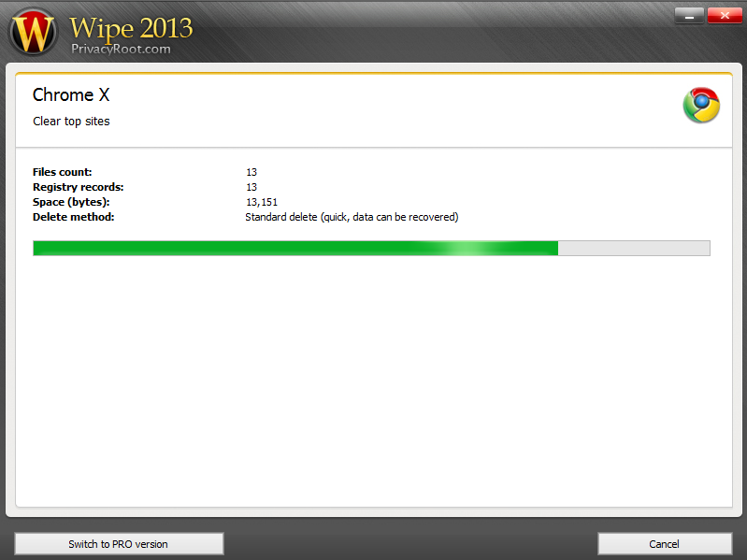The width and height of the screenshot is (747, 560).
Task: Click the Wipe 2013 'W' logo icon
Action: pos(33,32)
